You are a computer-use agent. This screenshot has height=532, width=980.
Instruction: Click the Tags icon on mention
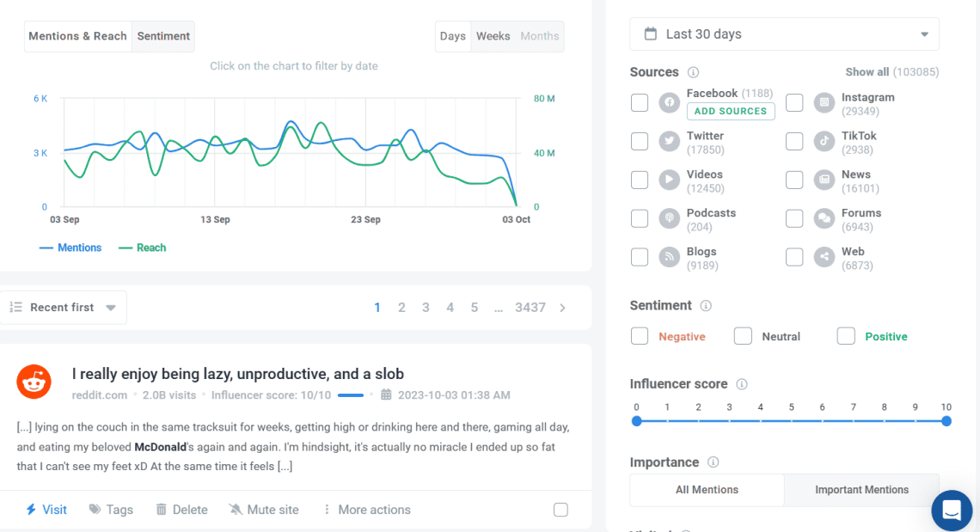pyautogui.click(x=95, y=510)
